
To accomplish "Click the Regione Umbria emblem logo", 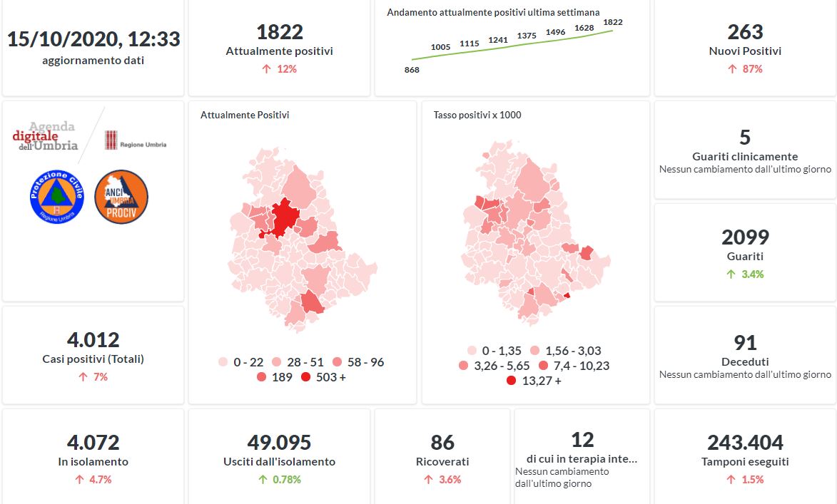I will (111, 140).
